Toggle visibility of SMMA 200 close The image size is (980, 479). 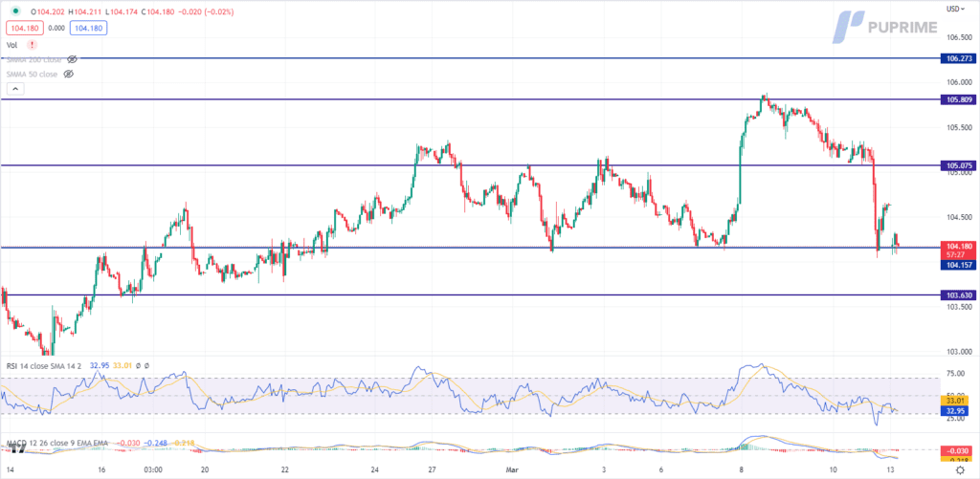tap(72, 59)
